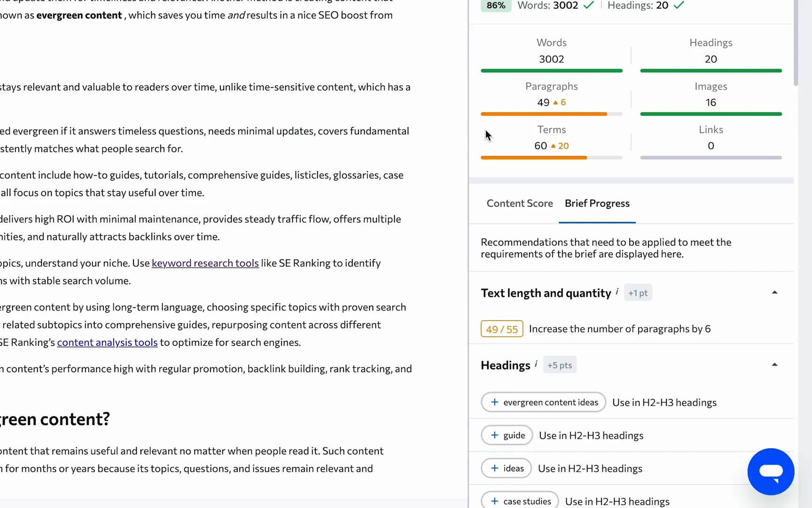Select the Brief Progress tab

(597, 203)
